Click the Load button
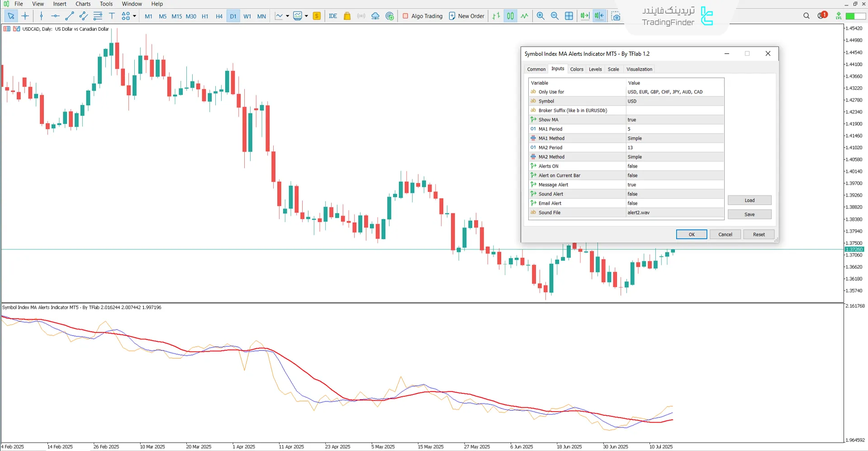868x451 pixels. pos(749,201)
